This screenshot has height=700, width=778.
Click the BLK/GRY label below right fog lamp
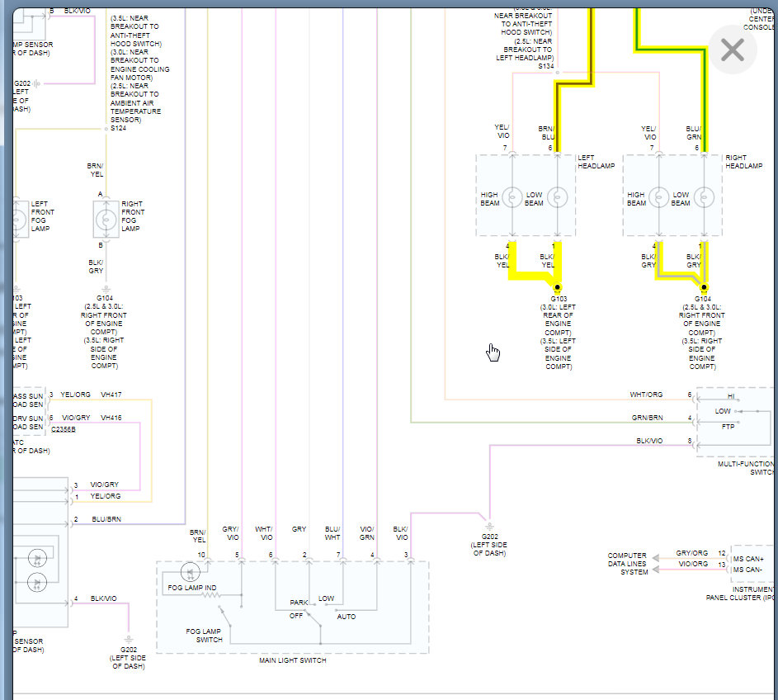point(96,267)
